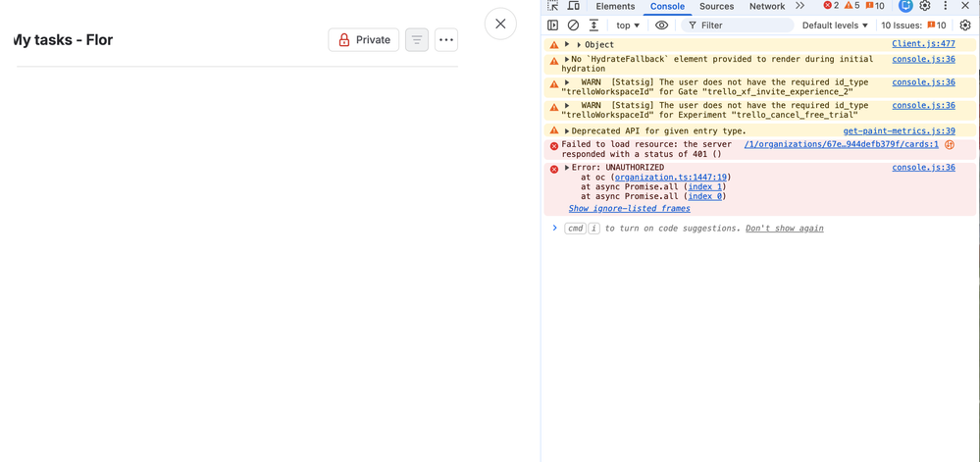Click the console toolbar icon after clear
980x462 pixels.
(593, 25)
